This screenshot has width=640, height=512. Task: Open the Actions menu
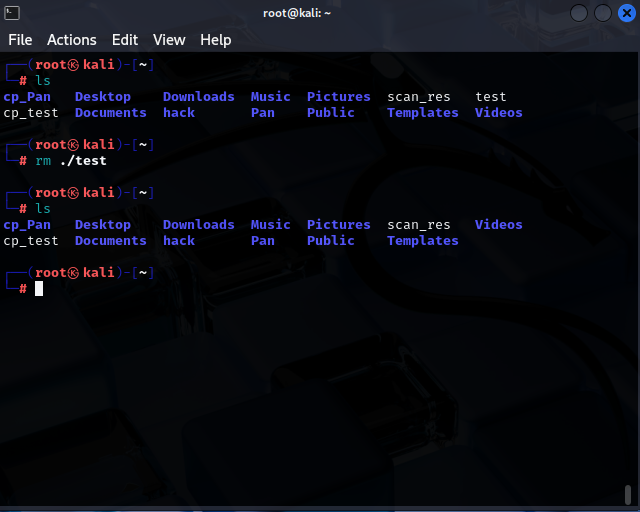[x=72, y=40]
